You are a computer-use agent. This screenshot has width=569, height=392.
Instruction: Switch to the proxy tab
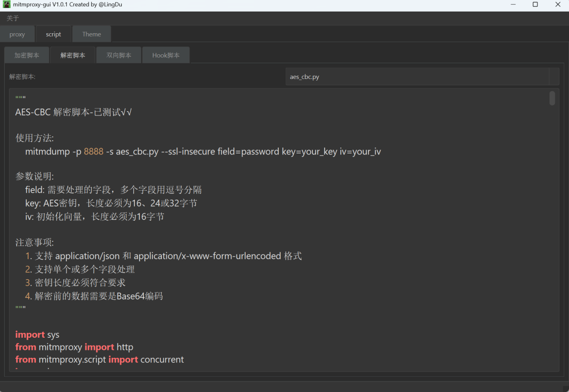(17, 34)
